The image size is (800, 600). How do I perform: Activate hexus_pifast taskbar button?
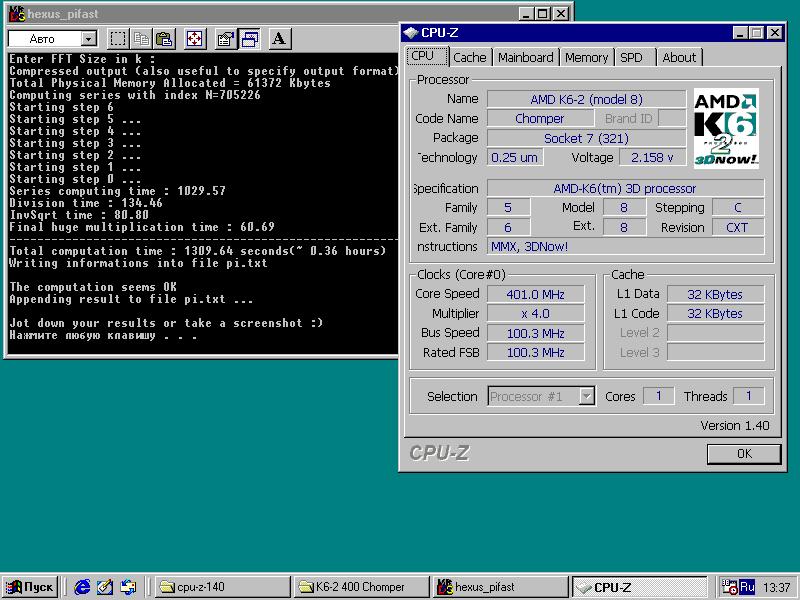[x=501, y=587]
